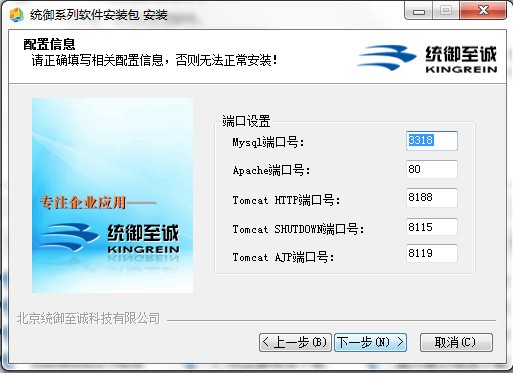Click the Tomcat AJP port field
513x373 pixels.
click(432, 253)
